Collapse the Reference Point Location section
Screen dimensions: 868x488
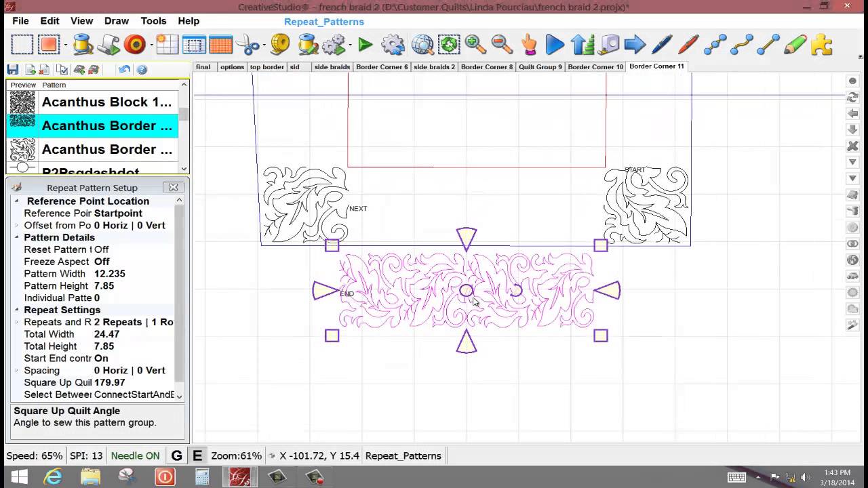[x=17, y=201]
